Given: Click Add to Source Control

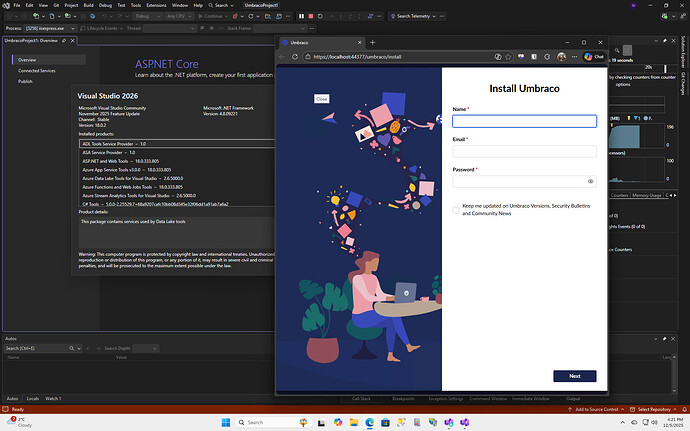Looking at the screenshot, I should (596, 409).
